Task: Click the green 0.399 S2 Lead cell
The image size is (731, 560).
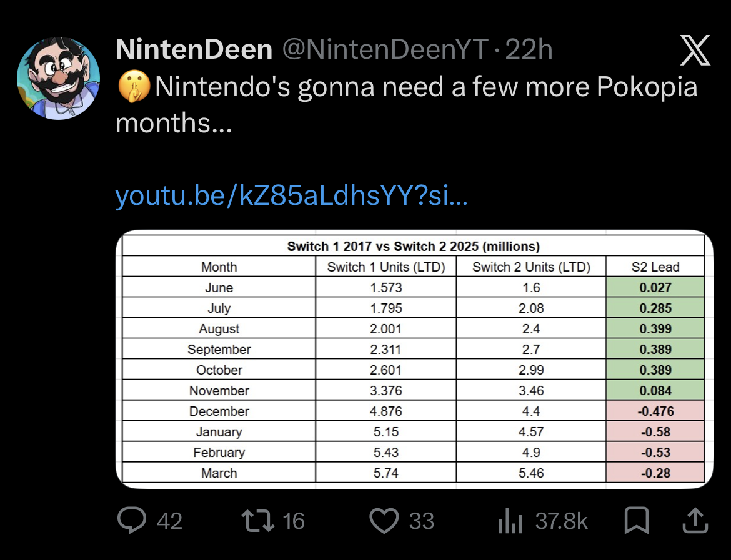Action: pos(655,329)
